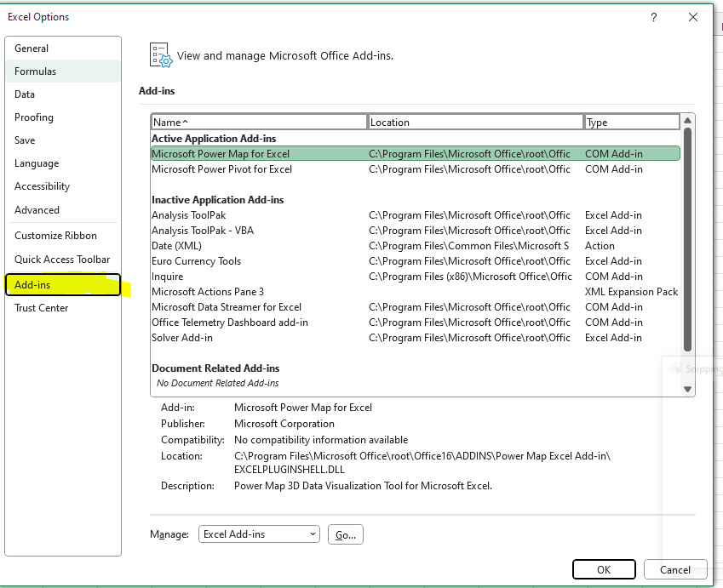Viewport: 723px width, 588px height.
Task: Click the add-ins gear icon beside the heading
Action: coord(161,55)
